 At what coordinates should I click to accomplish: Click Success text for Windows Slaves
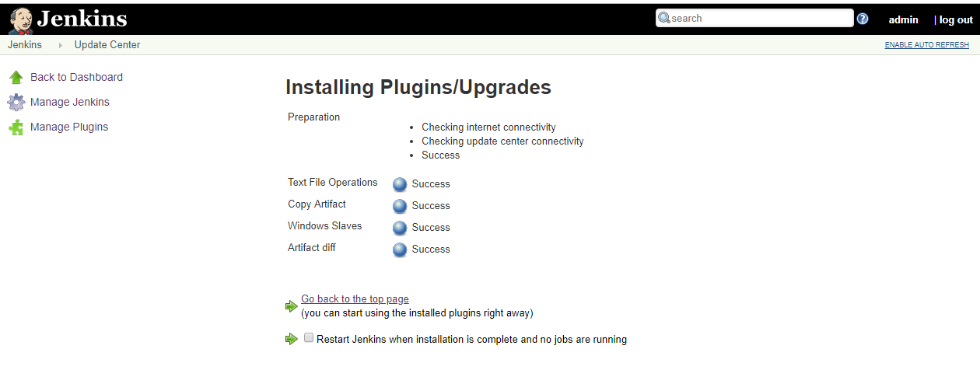pyautogui.click(x=431, y=228)
